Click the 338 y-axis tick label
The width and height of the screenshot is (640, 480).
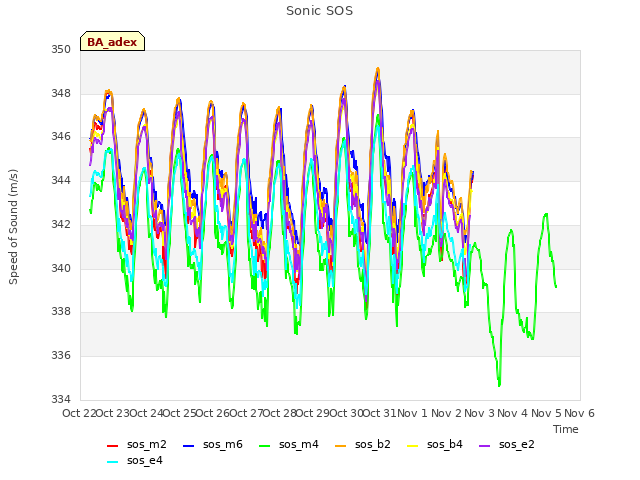coord(61,311)
